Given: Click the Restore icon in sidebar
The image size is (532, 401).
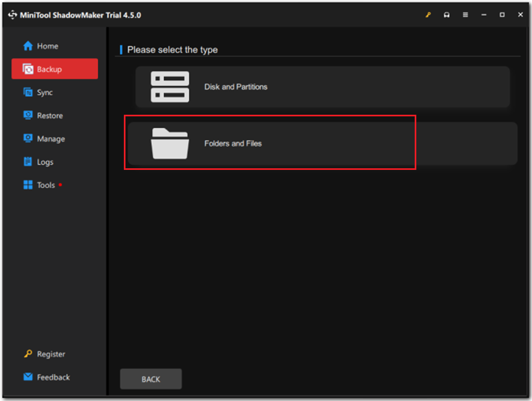Looking at the screenshot, I should pyautogui.click(x=28, y=116).
